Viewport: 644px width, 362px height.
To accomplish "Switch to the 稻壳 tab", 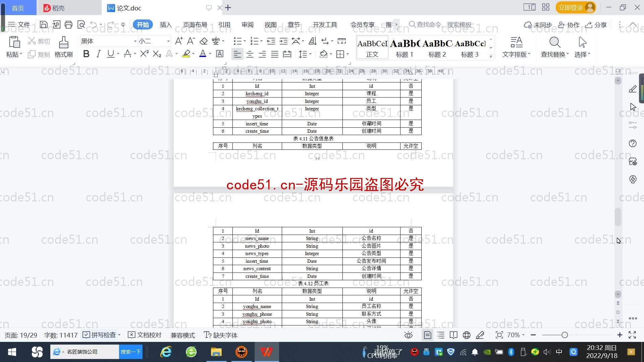I will (69, 8).
